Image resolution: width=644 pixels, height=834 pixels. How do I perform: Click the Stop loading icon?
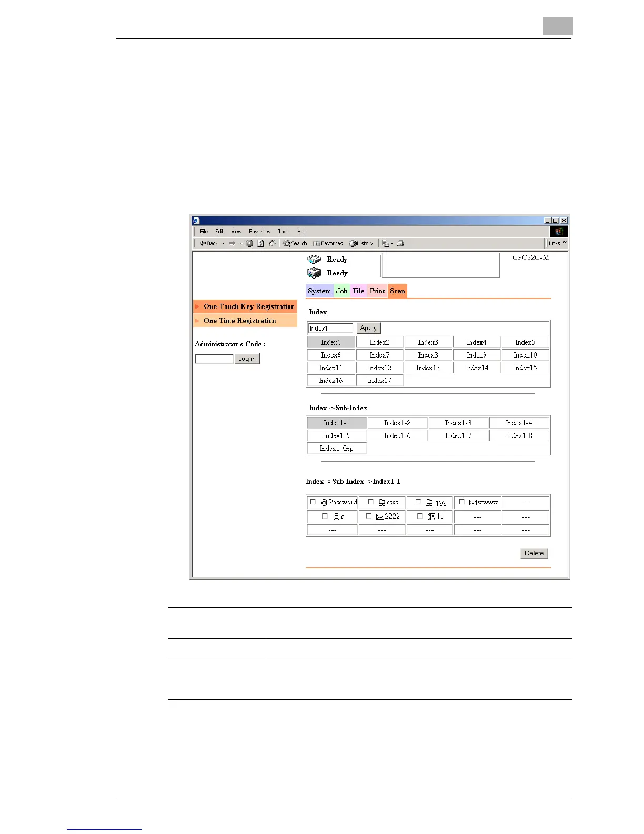(x=249, y=243)
